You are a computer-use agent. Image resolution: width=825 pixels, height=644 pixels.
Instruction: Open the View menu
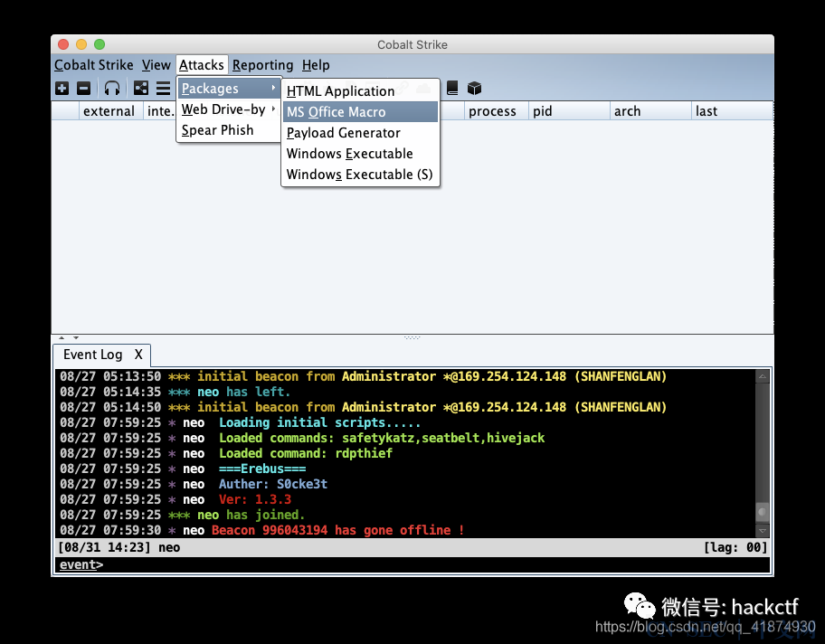pos(156,65)
